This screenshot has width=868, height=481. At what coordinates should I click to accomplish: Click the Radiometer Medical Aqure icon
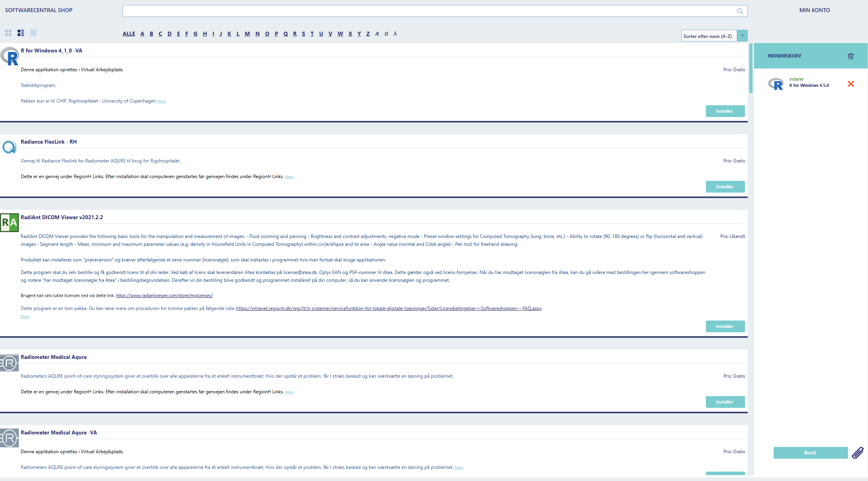[x=9, y=363]
